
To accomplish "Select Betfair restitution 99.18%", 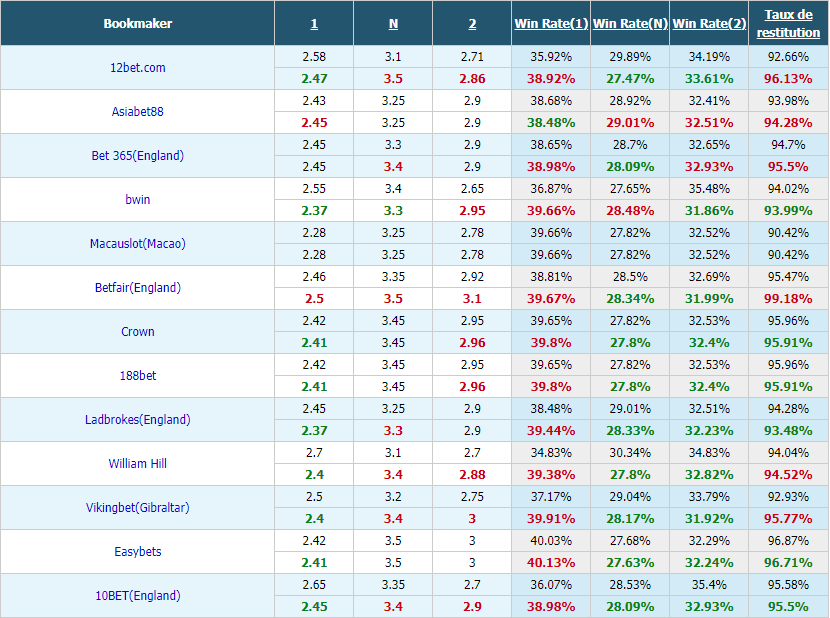I will click(x=788, y=299).
